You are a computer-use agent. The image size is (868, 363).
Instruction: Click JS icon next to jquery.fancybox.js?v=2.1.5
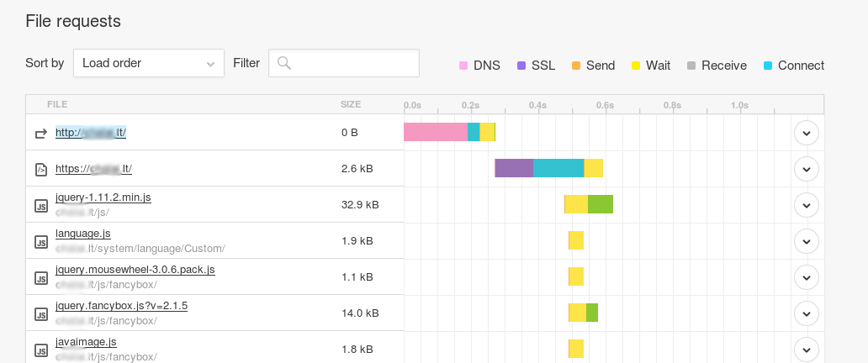pyautogui.click(x=40, y=313)
